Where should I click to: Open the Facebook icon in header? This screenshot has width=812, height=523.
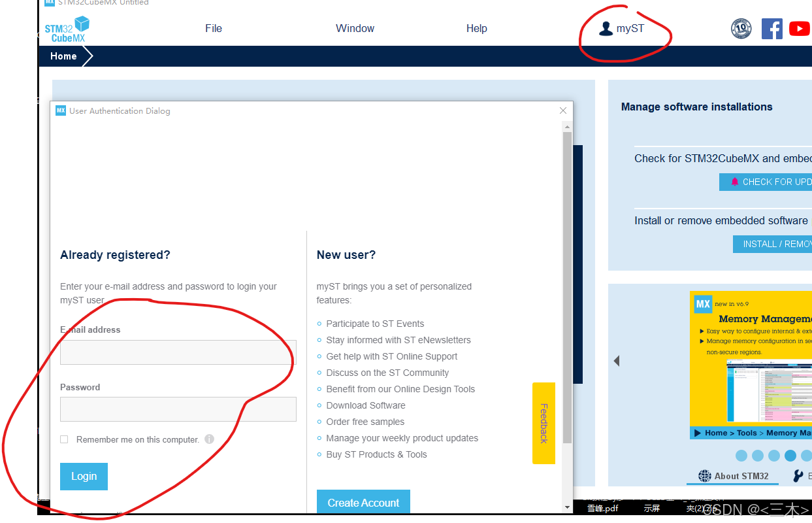772,28
